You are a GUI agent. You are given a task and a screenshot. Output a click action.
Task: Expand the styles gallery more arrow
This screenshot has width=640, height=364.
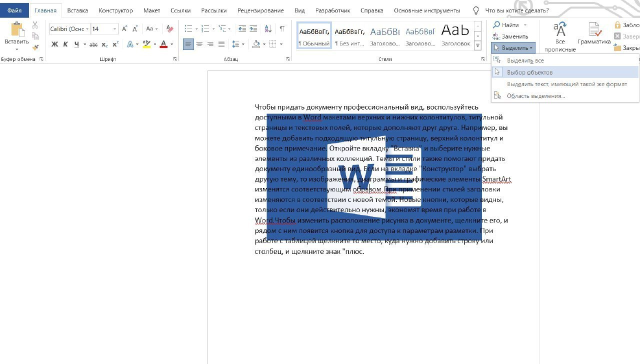coord(477,46)
